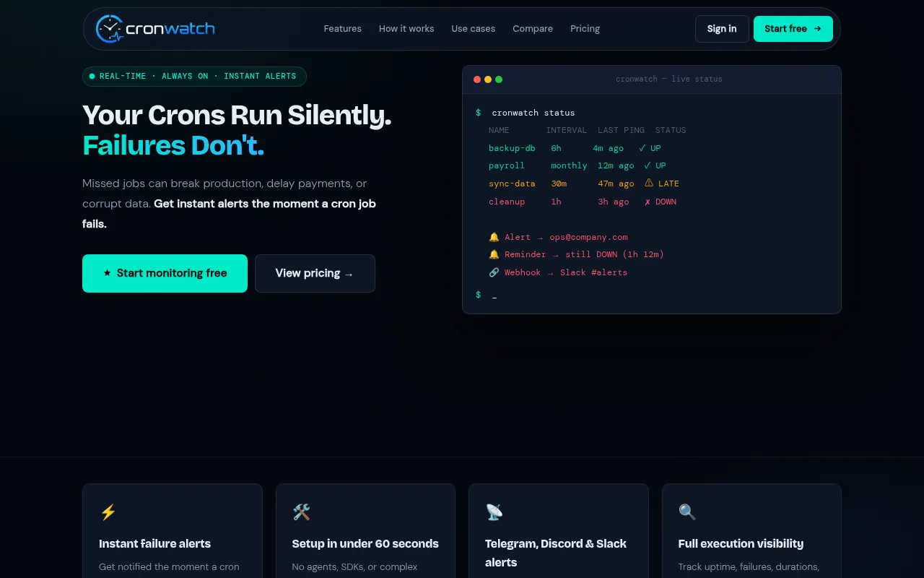Click the X mark next to DOWN status
The image size is (924, 578).
click(x=647, y=202)
